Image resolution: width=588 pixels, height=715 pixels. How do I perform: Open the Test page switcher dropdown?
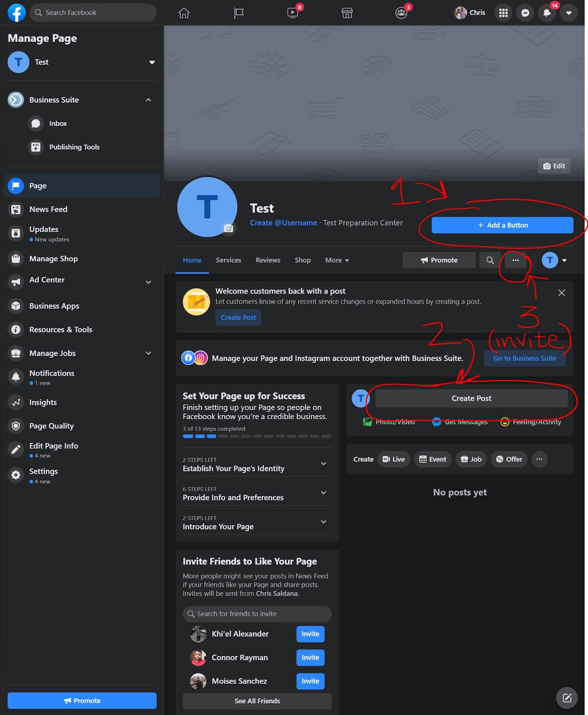pyautogui.click(x=152, y=62)
